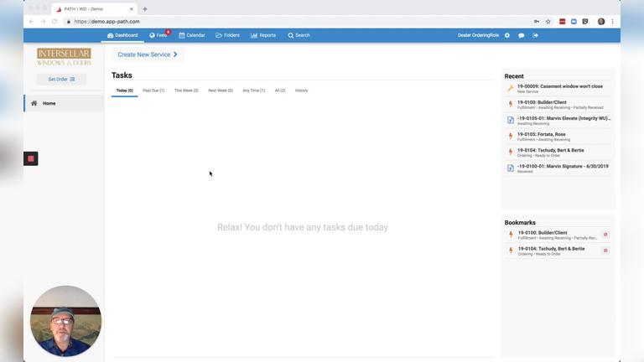This screenshot has width=644, height=362.
Task: Switch to the Next Week (0) tab
Action: pyautogui.click(x=221, y=90)
